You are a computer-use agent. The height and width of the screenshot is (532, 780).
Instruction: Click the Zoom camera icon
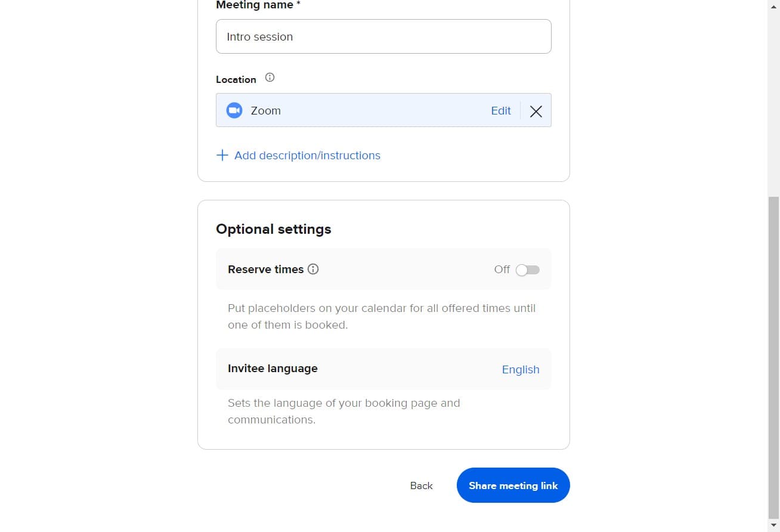tap(234, 110)
